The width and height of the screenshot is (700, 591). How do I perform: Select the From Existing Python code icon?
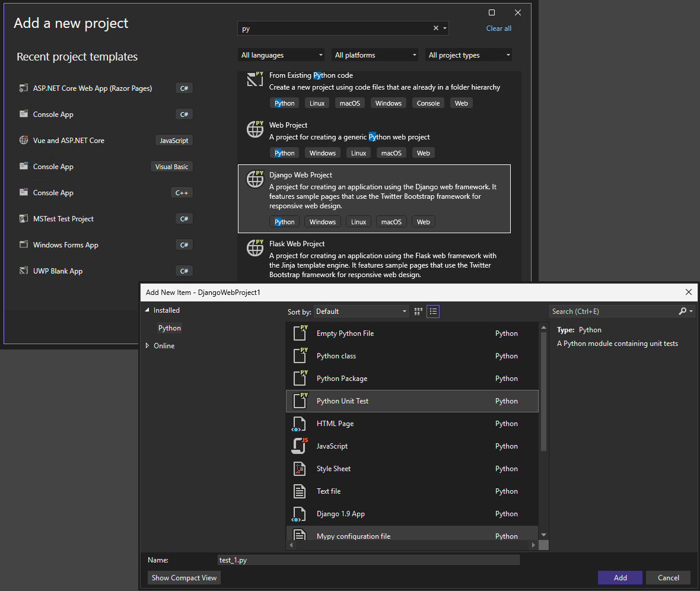254,79
